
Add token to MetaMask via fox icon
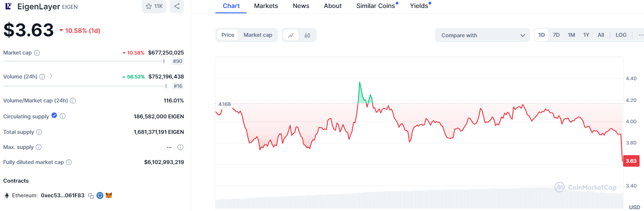click(109, 195)
